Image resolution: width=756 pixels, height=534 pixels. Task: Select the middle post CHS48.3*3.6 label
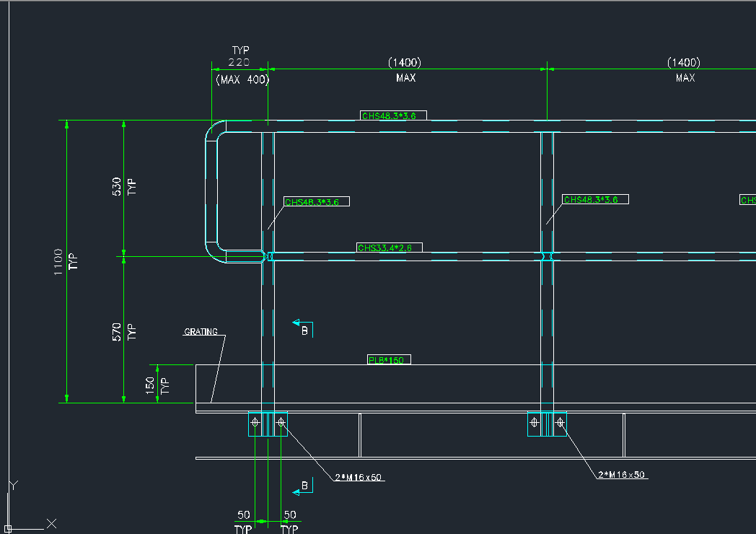coord(595,199)
